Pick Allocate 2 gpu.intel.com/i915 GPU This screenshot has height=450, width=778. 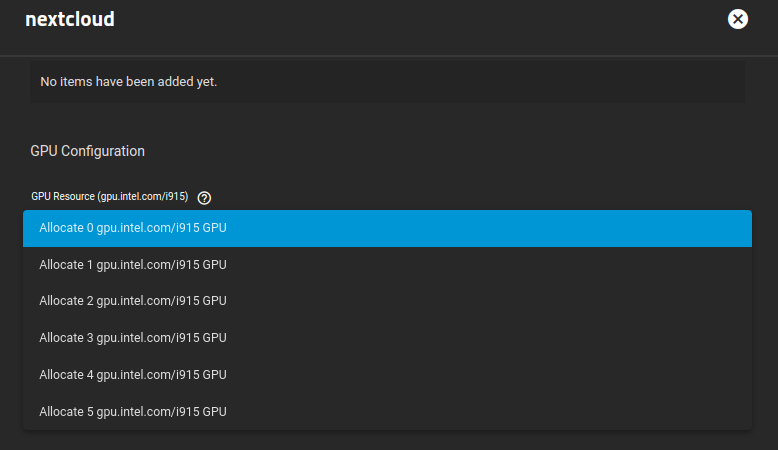388,301
